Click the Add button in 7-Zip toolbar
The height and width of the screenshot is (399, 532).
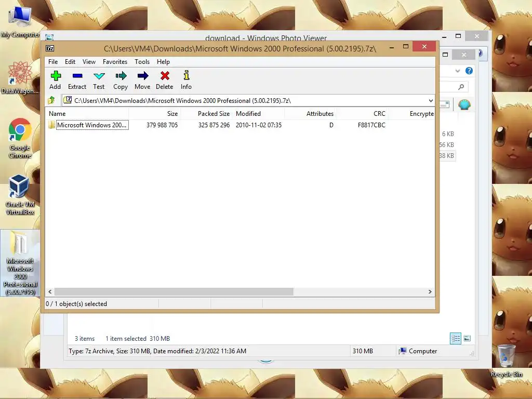tap(55, 80)
